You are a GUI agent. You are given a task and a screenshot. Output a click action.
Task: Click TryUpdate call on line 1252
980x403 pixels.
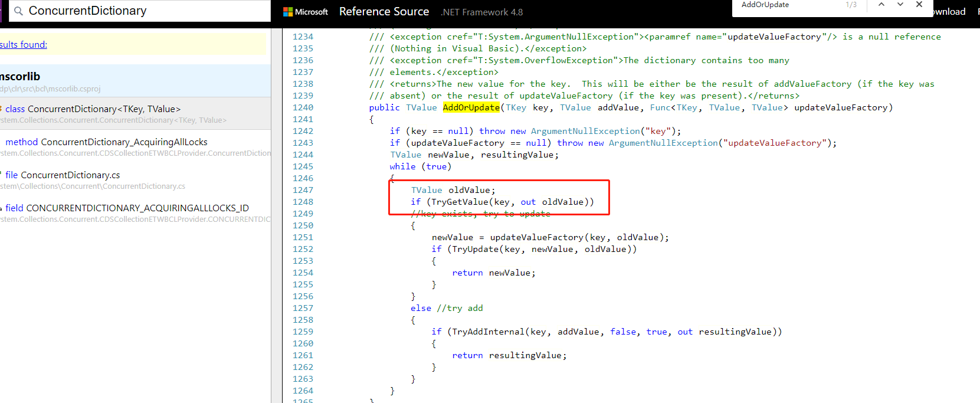(475, 249)
